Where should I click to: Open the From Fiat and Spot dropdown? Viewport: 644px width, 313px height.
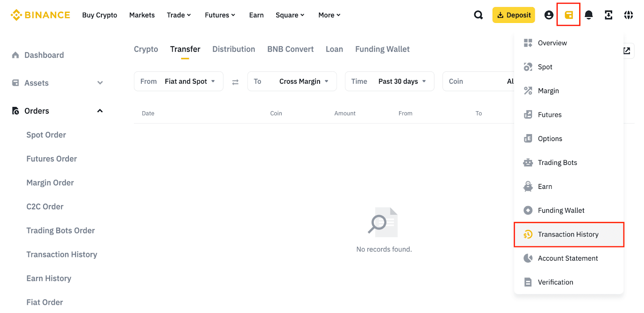(x=178, y=81)
